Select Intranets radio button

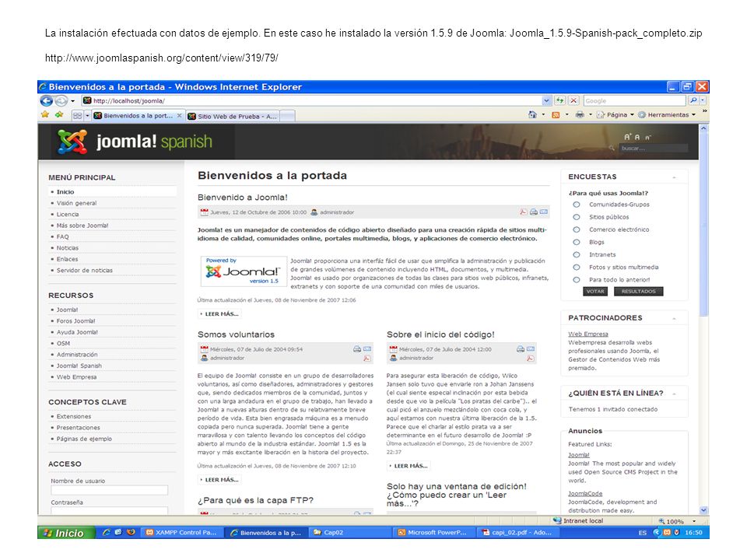click(577, 255)
